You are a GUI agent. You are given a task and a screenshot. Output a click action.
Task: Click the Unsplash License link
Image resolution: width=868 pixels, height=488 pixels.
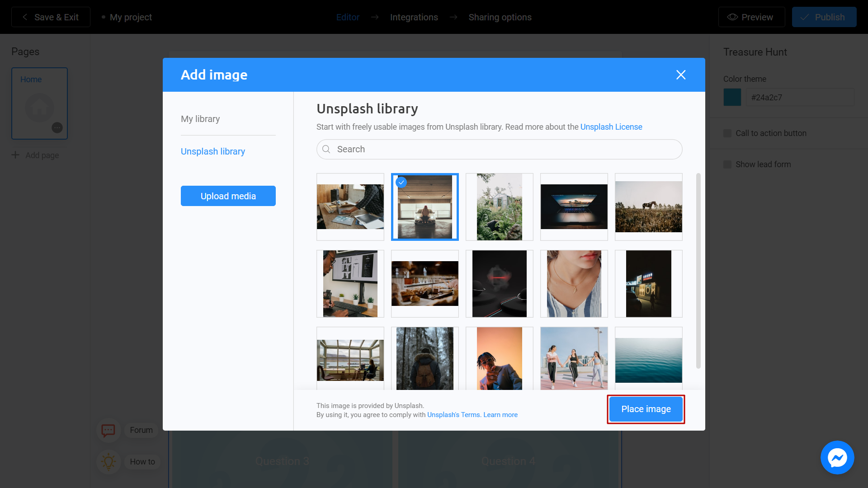click(611, 127)
